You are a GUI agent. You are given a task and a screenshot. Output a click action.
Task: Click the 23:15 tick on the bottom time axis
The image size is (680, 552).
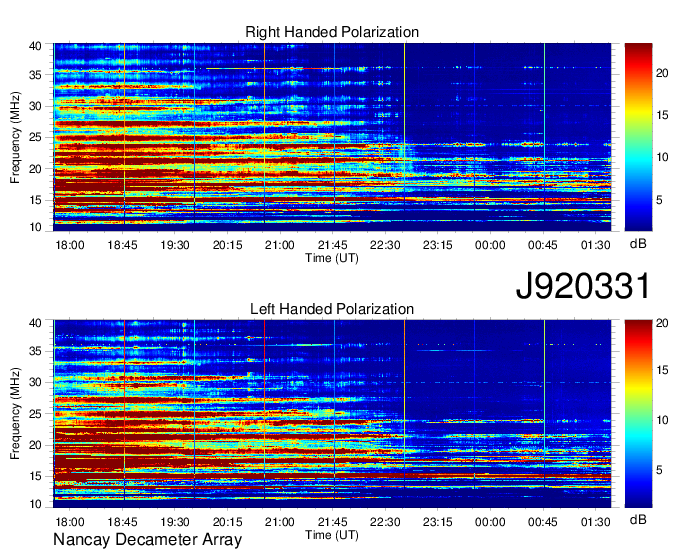(x=438, y=522)
